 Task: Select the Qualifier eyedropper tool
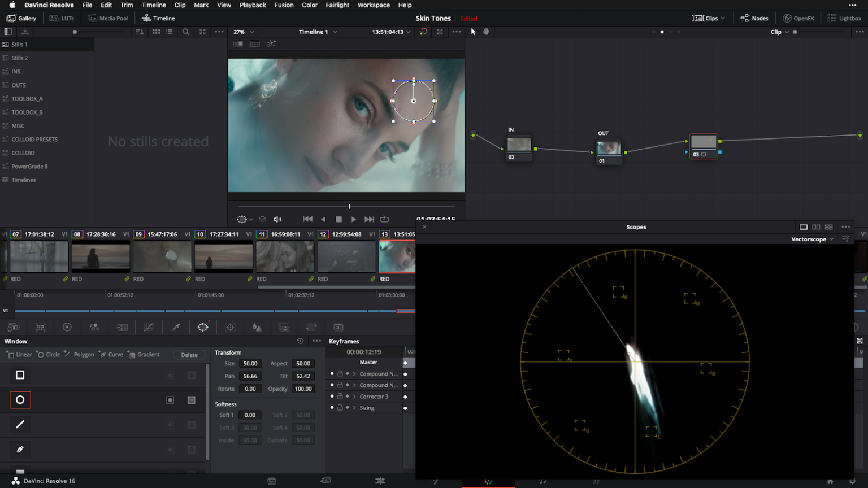(176, 327)
